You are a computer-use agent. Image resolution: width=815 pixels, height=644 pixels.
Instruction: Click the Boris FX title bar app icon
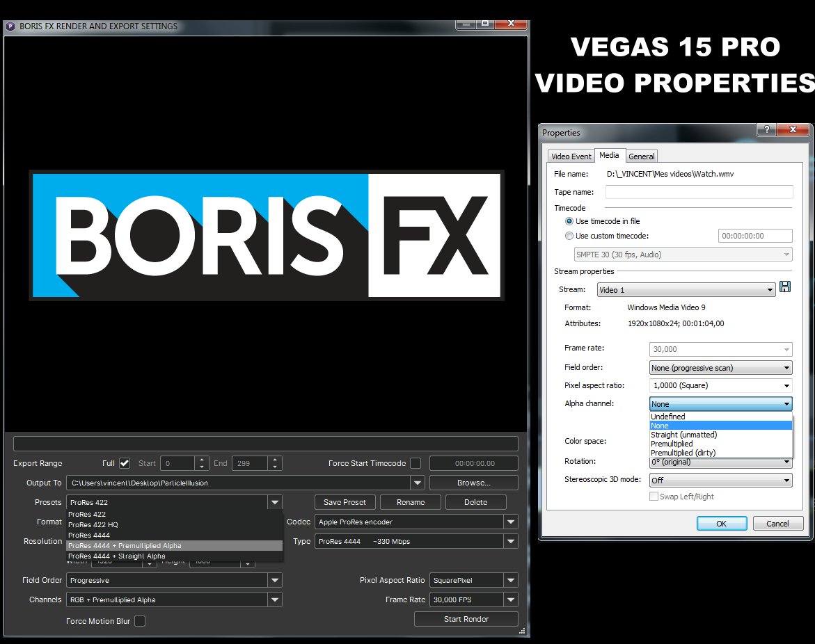pyautogui.click(x=10, y=26)
